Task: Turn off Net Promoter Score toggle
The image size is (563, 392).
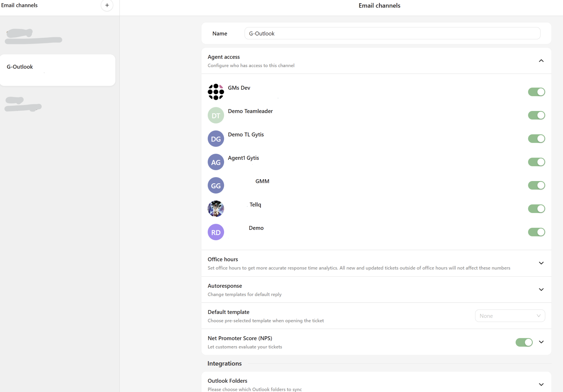Action: pos(524,342)
